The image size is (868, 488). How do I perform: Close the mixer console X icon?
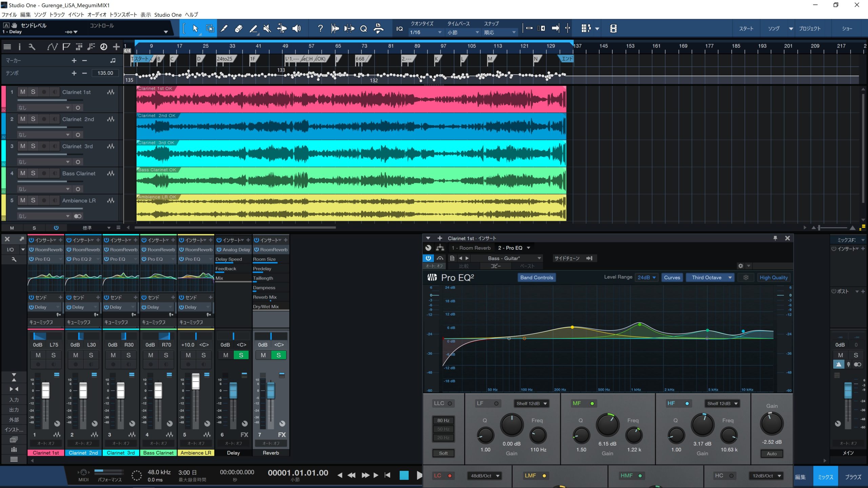coord(7,239)
